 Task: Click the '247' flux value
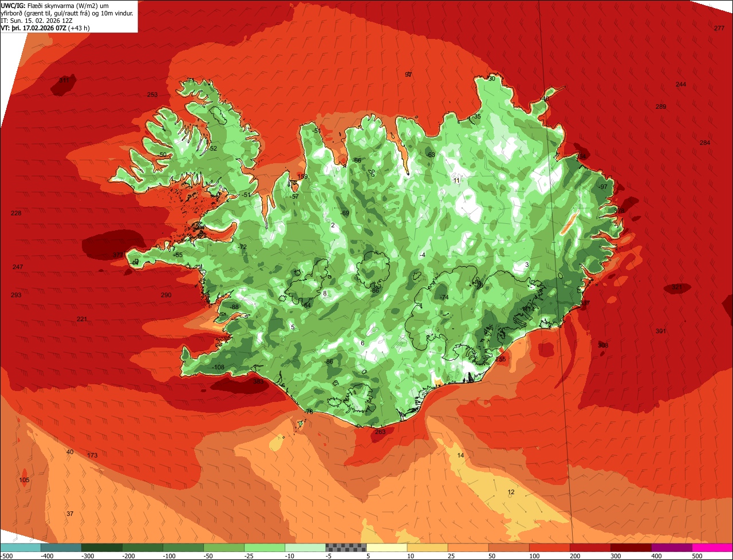(18, 267)
